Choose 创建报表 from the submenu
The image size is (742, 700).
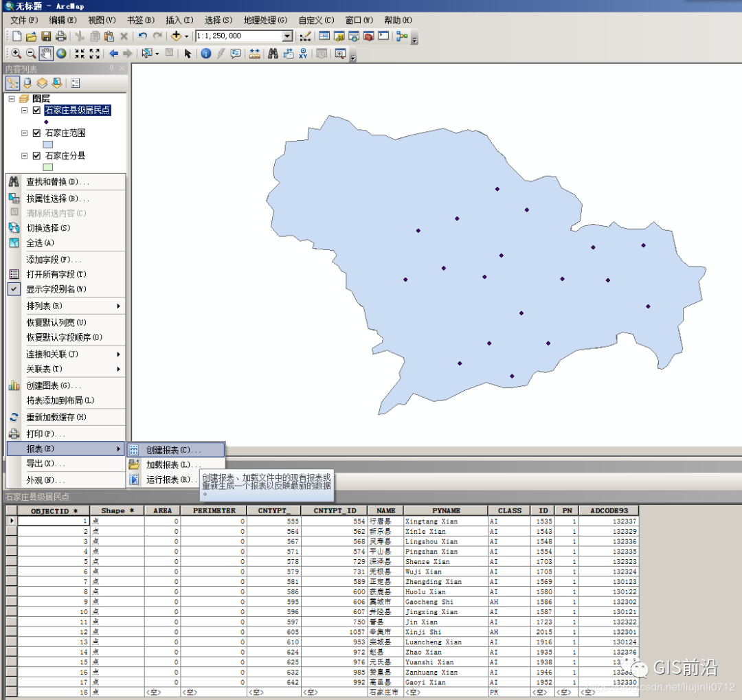point(176,450)
